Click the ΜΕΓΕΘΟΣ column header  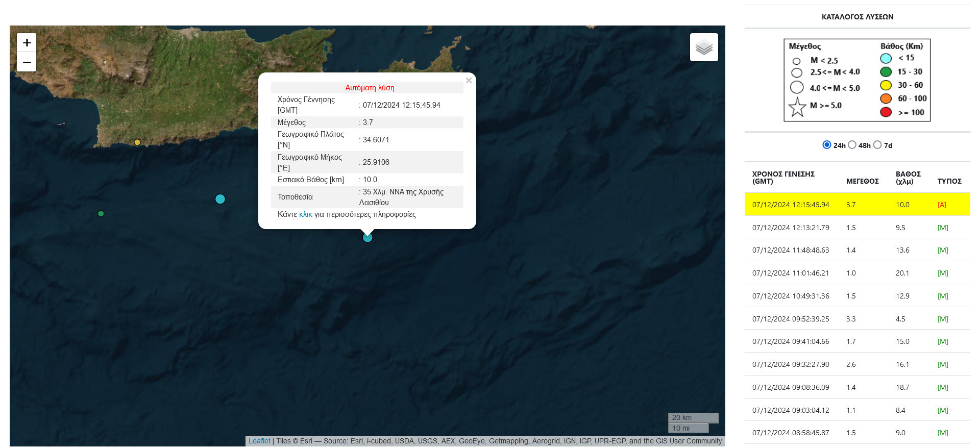[x=862, y=181]
